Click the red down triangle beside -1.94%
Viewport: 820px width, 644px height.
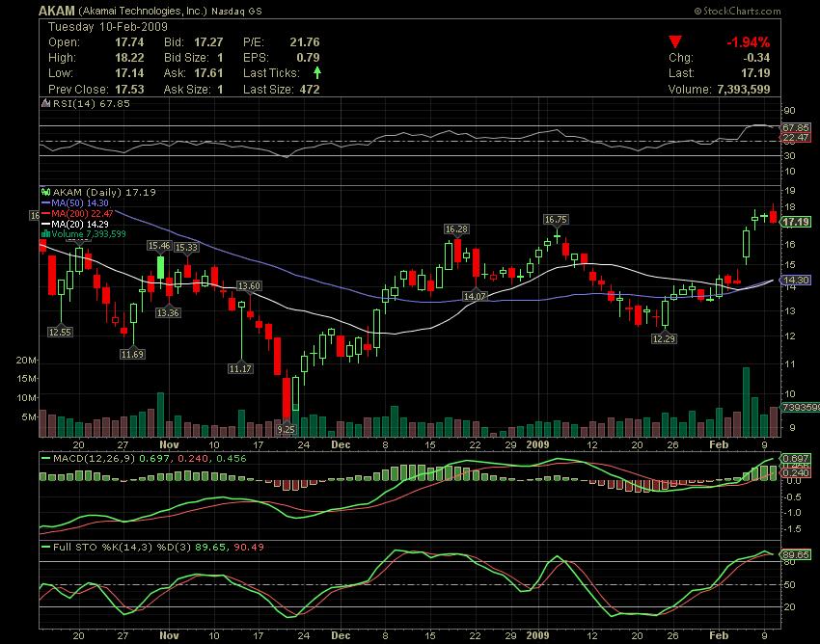675,41
